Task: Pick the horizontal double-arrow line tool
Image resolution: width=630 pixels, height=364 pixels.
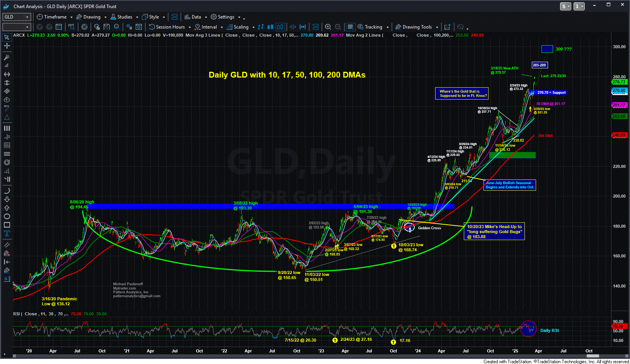Action: coord(7,74)
